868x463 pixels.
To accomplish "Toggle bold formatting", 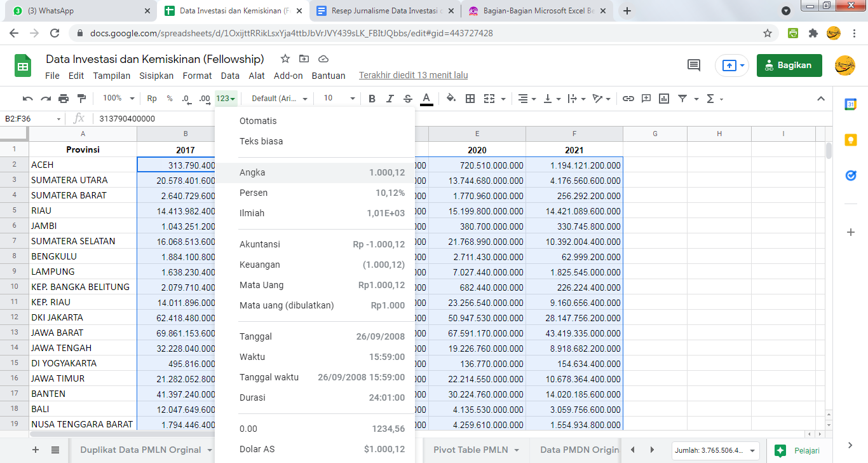I will [372, 99].
